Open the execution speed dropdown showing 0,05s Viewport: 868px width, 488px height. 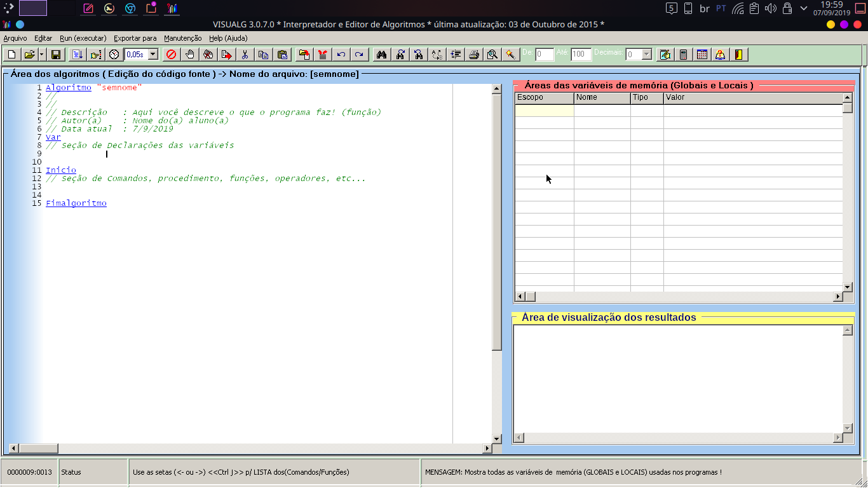click(152, 55)
